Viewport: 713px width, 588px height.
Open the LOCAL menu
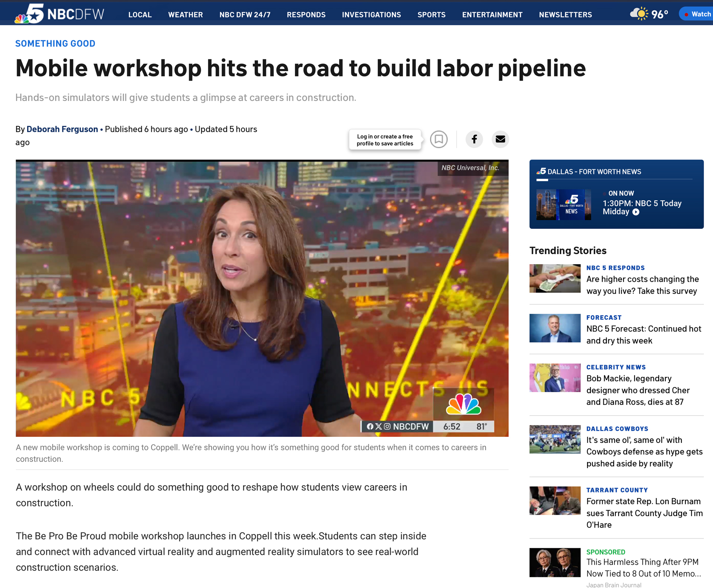140,14
